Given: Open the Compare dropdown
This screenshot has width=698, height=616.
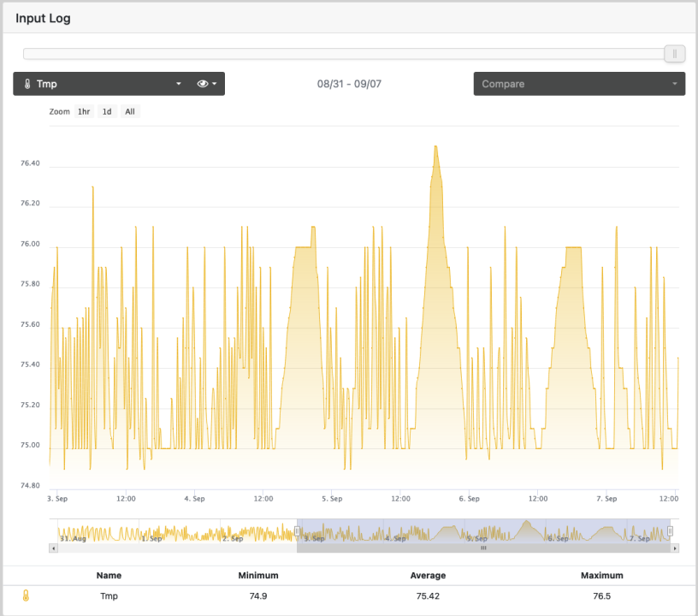Looking at the screenshot, I should (x=579, y=84).
